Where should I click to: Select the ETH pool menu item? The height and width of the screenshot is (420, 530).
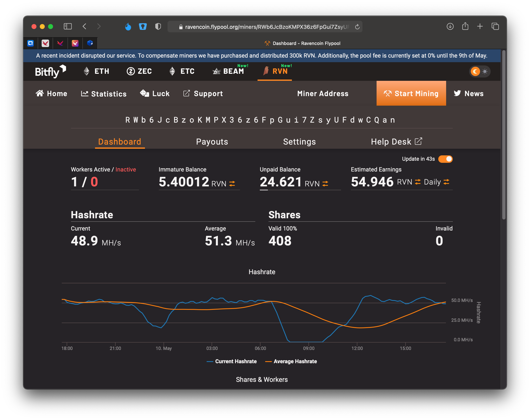[96, 71]
